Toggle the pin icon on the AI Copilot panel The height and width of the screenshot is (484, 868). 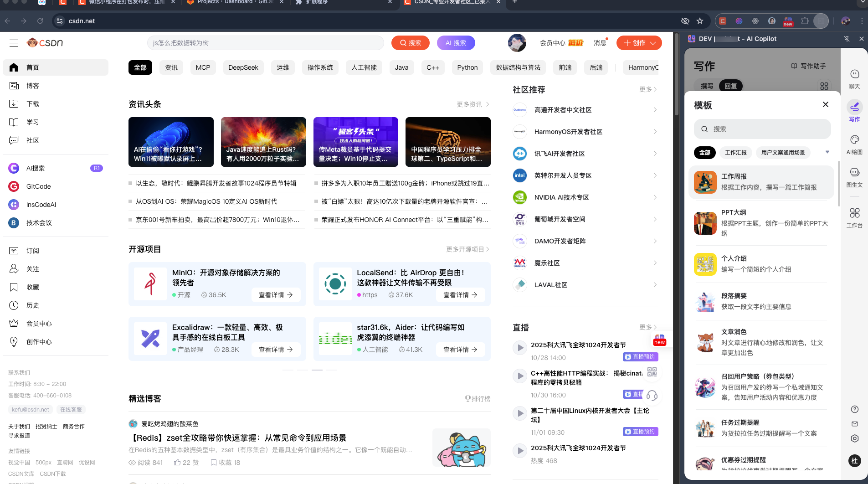(x=847, y=39)
